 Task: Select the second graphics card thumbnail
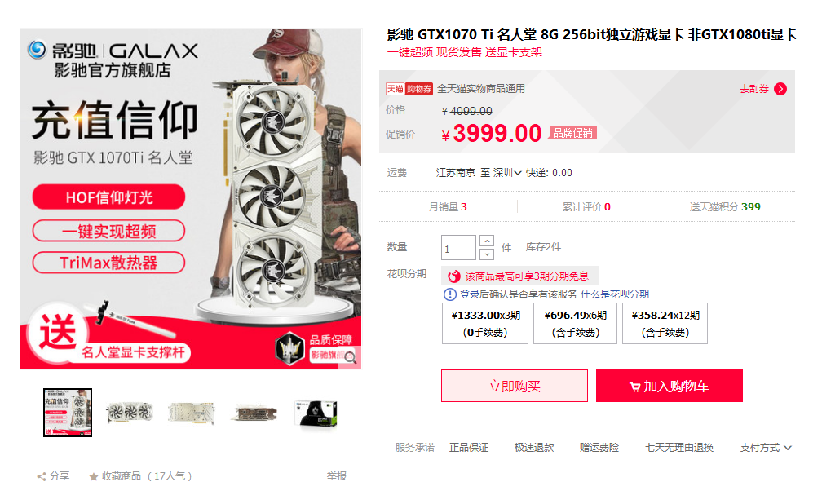point(130,413)
